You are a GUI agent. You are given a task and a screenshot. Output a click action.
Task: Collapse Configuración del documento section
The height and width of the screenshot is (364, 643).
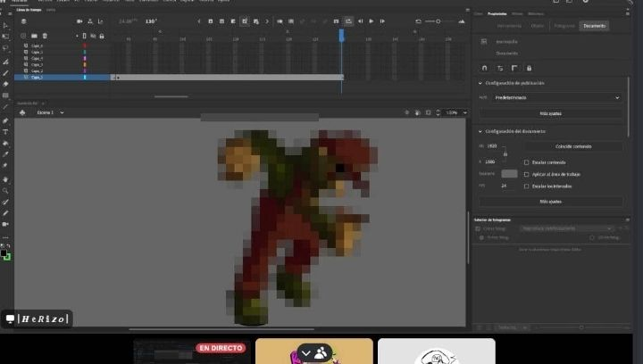coord(480,131)
